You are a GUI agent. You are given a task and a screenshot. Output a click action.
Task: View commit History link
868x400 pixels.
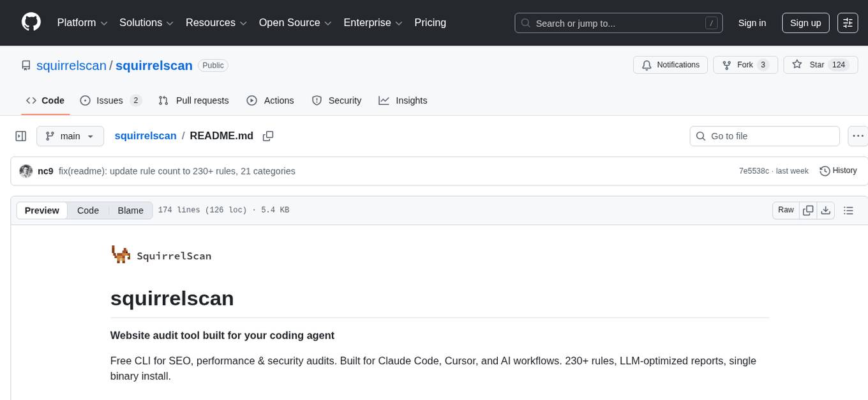point(838,171)
